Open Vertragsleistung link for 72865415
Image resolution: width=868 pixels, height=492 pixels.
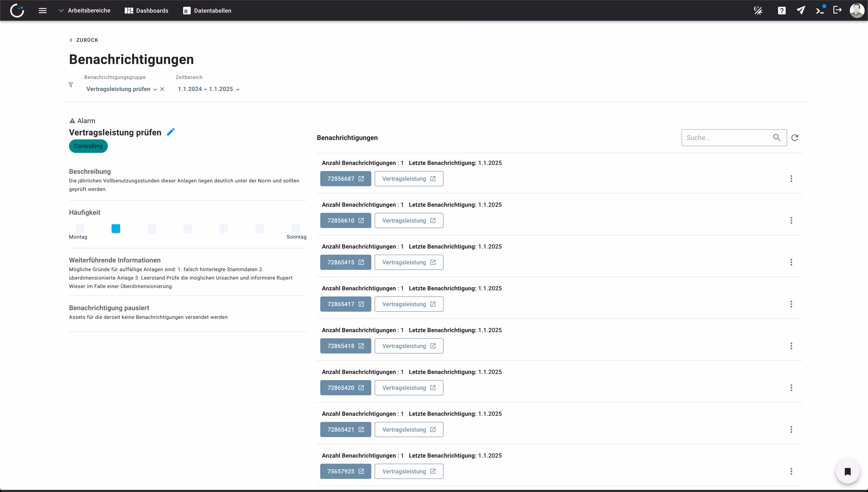tap(409, 262)
